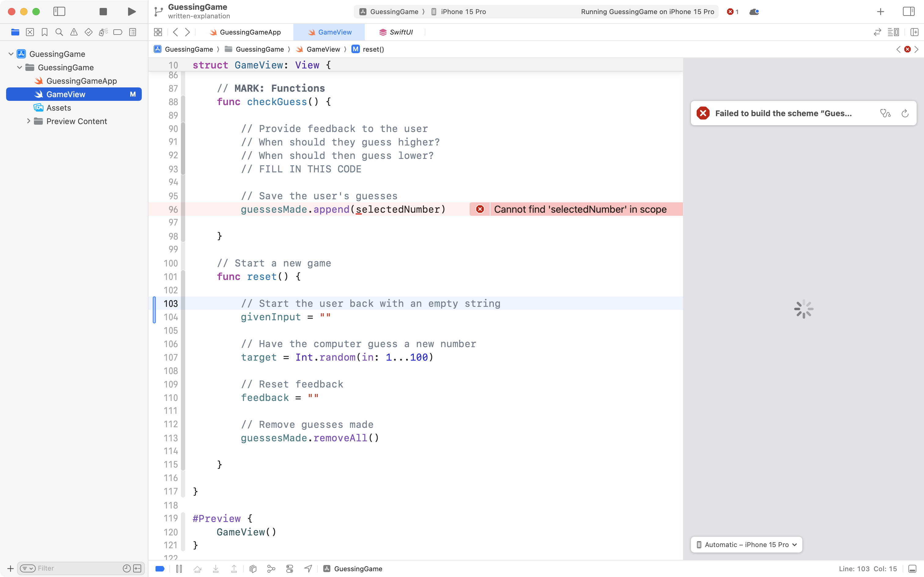Toggle the left navigator sidebar

coord(60,11)
